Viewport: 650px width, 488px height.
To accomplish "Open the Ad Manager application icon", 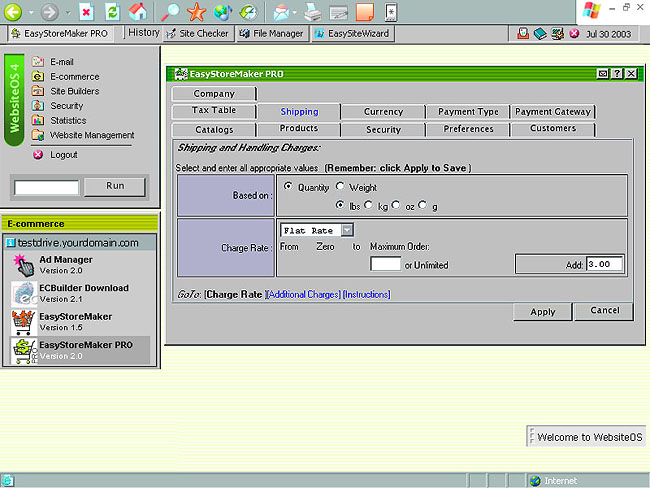I will coord(23,266).
